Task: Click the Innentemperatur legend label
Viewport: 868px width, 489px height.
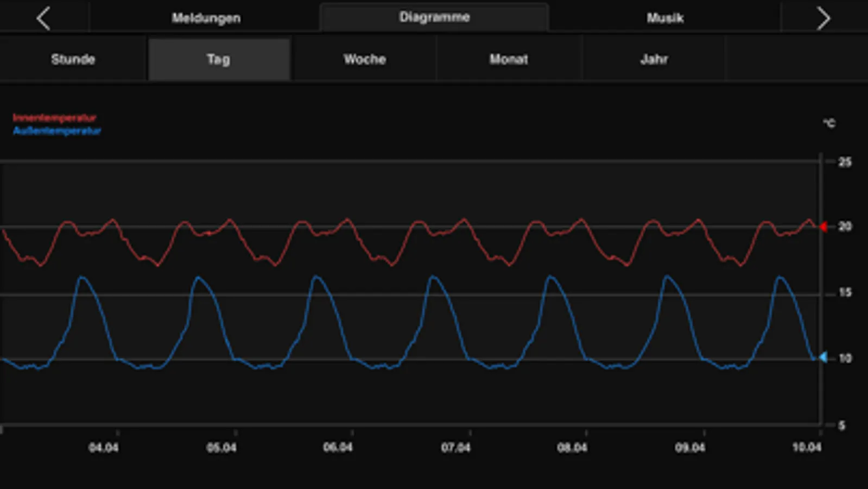Action: [54, 118]
